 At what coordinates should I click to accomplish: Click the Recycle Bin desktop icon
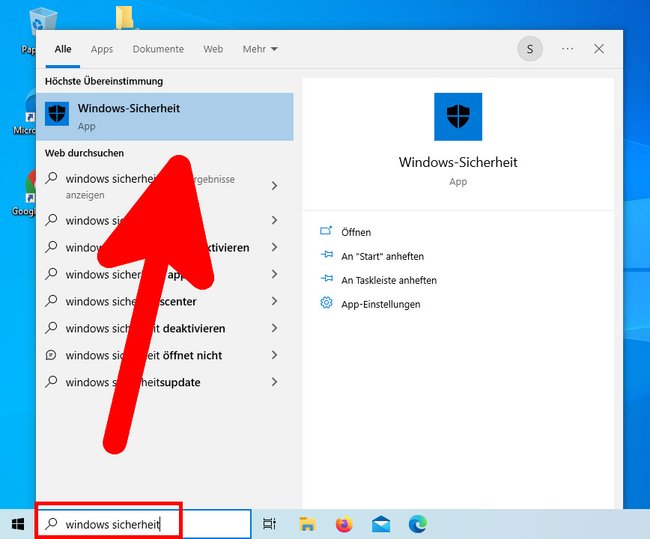click(x=41, y=21)
